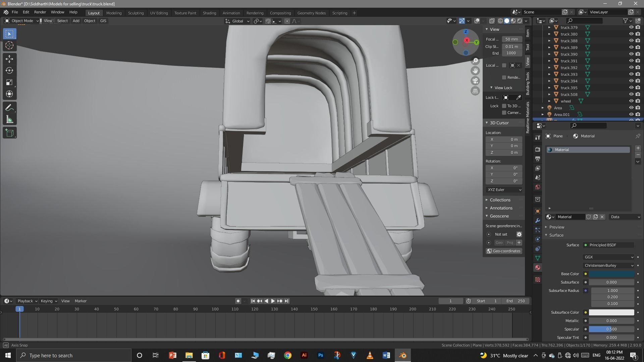
Task: Open the XYZ Euler rotation dropdown
Action: pyautogui.click(x=504, y=190)
